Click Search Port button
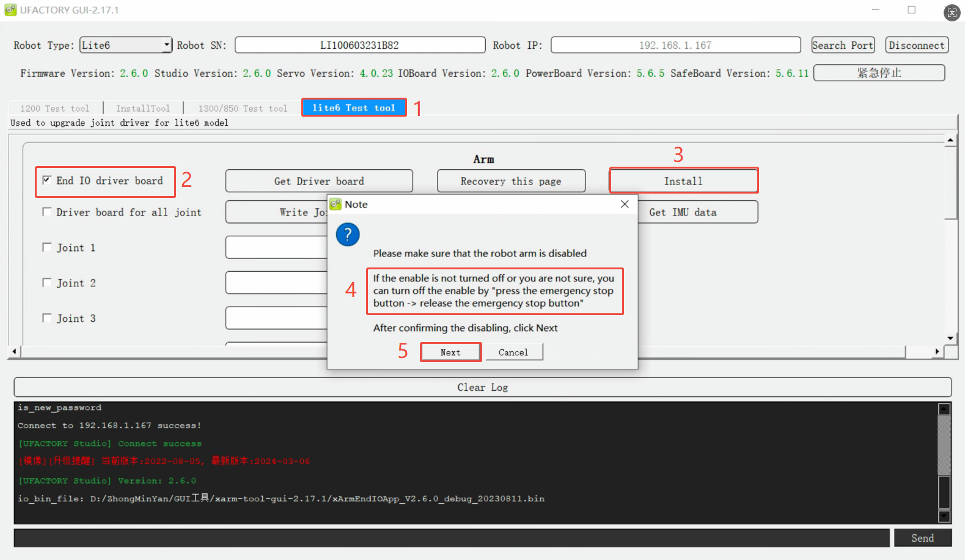 pos(843,45)
